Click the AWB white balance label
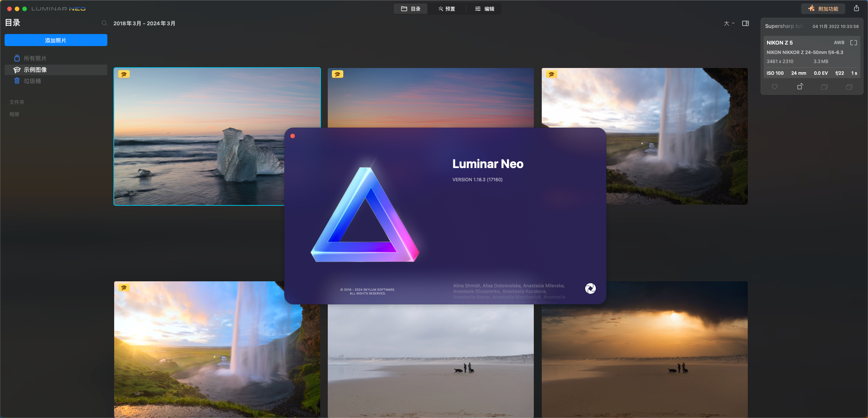 coord(839,43)
